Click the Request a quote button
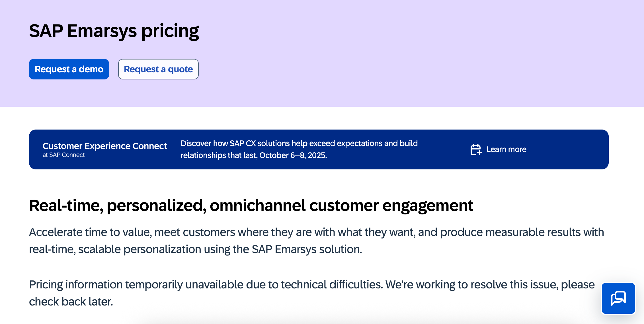The image size is (644, 324). [x=158, y=69]
